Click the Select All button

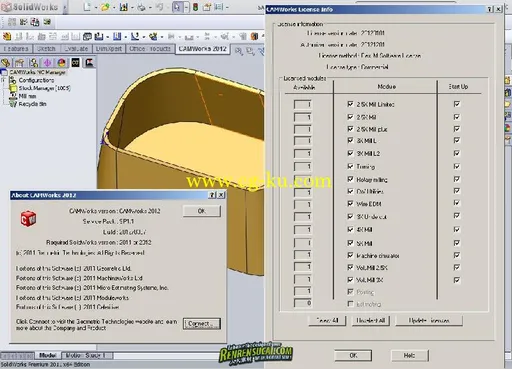pyautogui.click(x=327, y=320)
